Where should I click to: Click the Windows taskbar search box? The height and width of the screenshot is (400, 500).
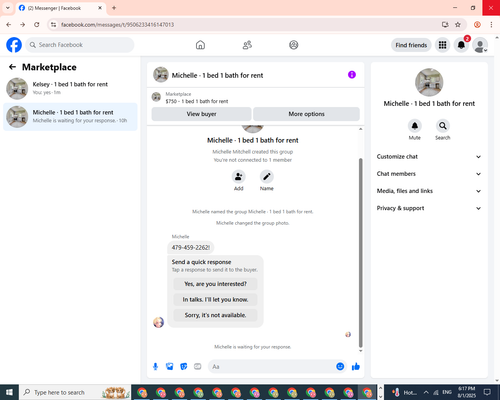pyautogui.click(x=75, y=392)
